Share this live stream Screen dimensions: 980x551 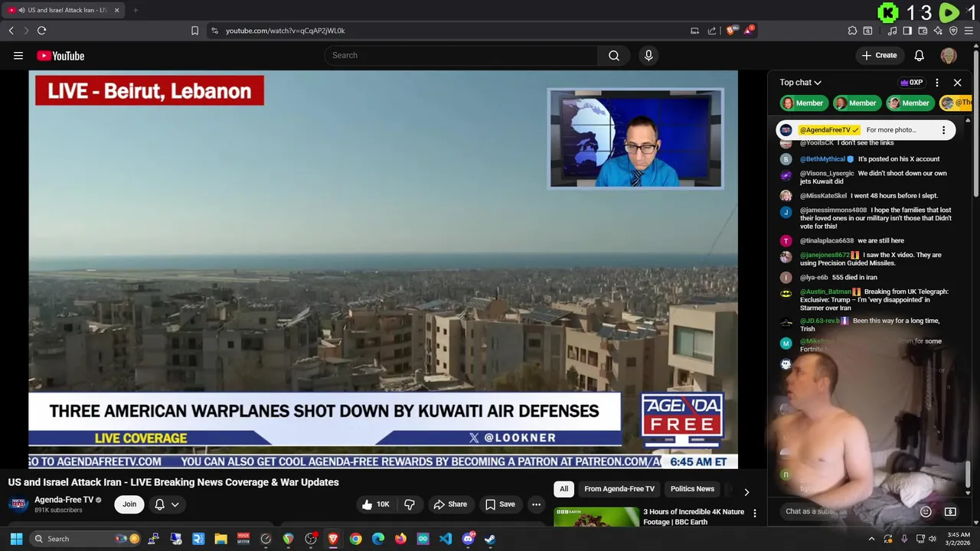pos(449,504)
